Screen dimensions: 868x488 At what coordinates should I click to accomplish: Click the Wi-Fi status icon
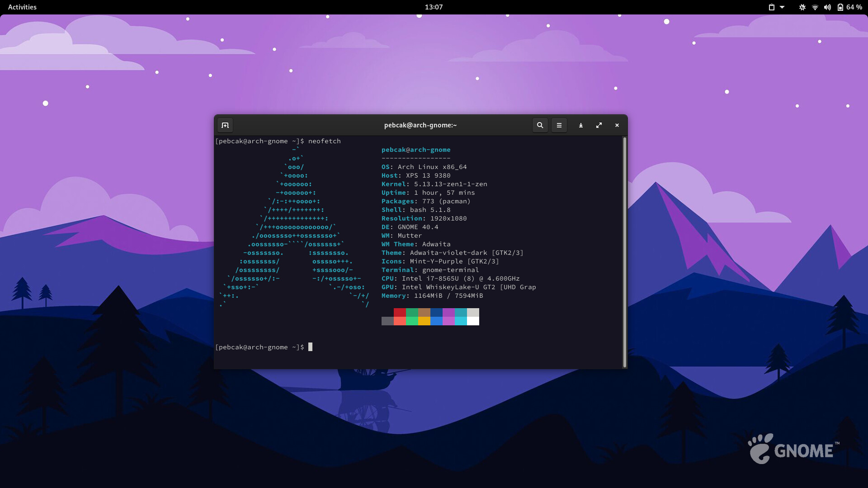815,7
